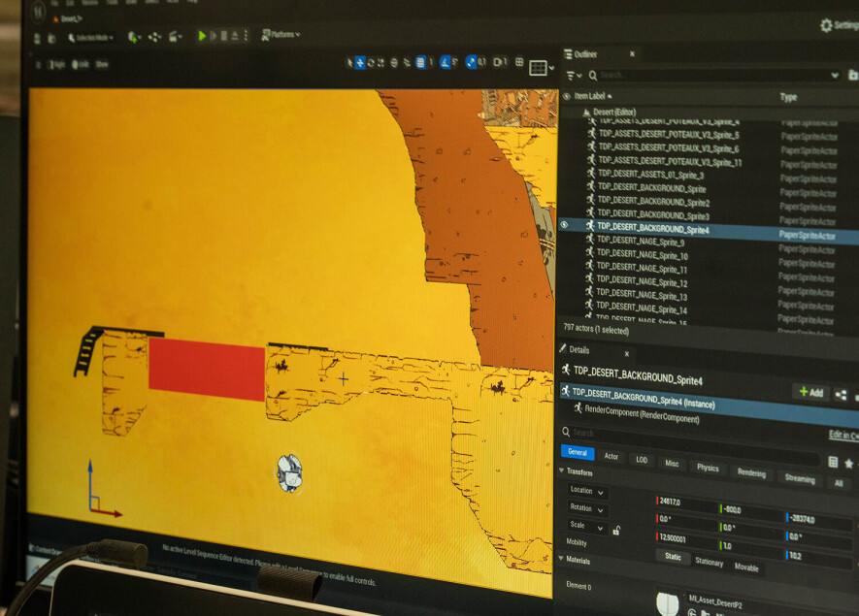Open Outliner filter options
Screen dimensions: 859x616
pyautogui.click(x=574, y=75)
